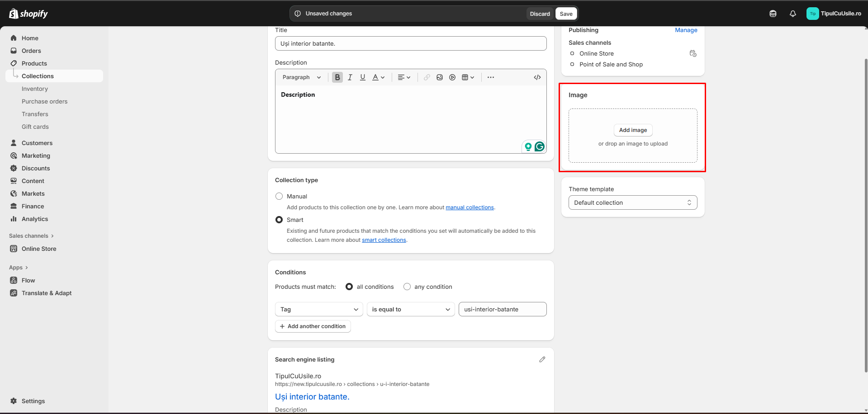Apply italic formatting in description toolbar
The image size is (868, 414).
350,77
